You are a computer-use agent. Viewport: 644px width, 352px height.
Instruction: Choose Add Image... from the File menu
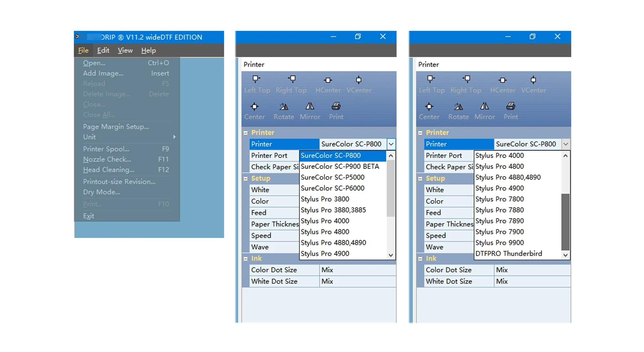coord(127,73)
